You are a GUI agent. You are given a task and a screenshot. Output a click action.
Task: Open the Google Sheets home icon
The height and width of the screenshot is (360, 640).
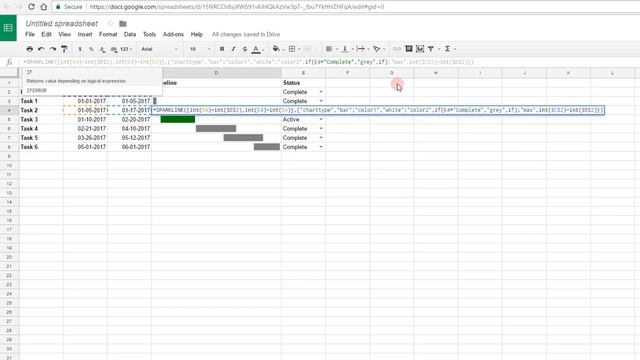tap(8, 28)
